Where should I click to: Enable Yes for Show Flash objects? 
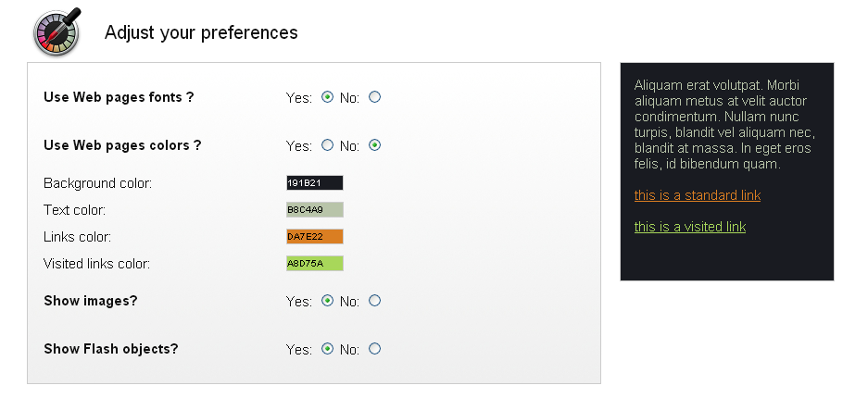(328, 349)
